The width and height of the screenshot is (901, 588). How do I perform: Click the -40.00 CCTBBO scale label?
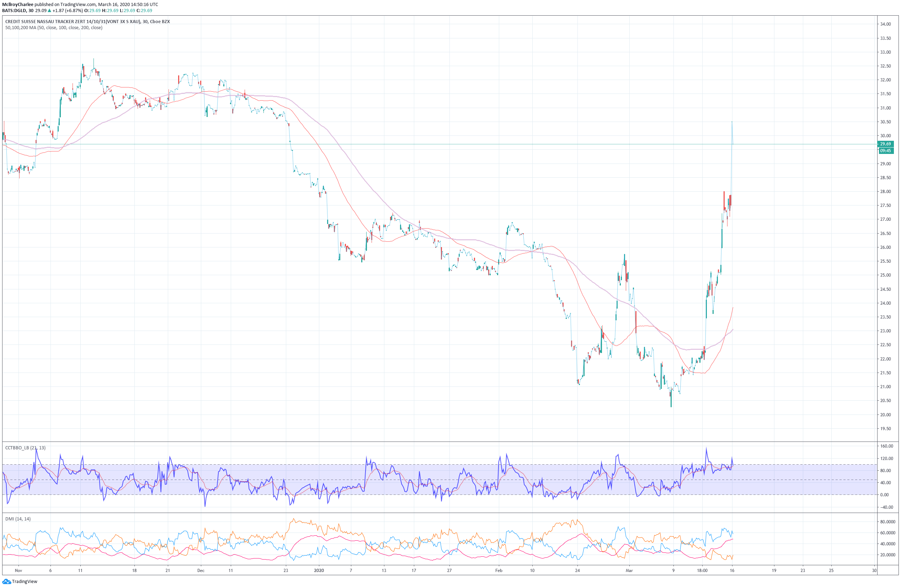pyautogui.click(x=887, y=507)
